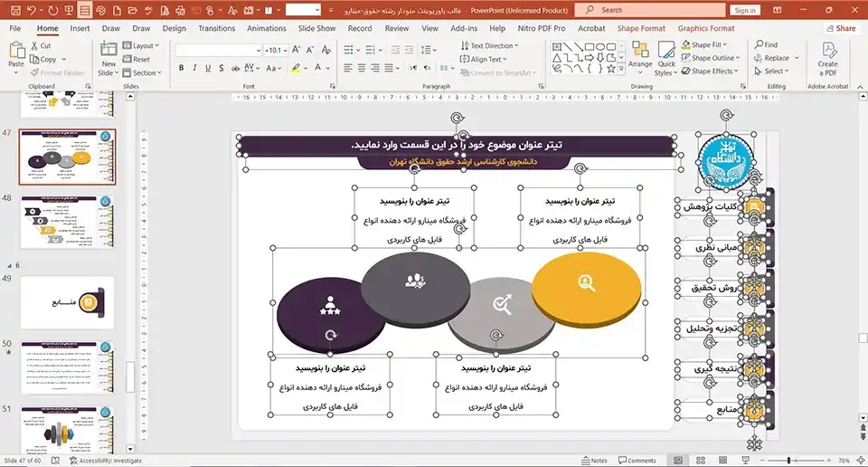Apply the font color

tap(317, 68)
